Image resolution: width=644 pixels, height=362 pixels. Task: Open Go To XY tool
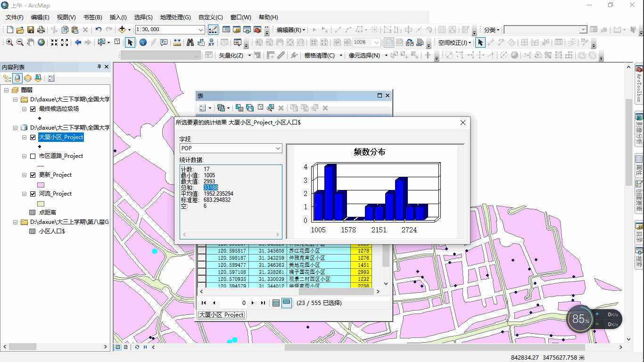tap(211, 42)
